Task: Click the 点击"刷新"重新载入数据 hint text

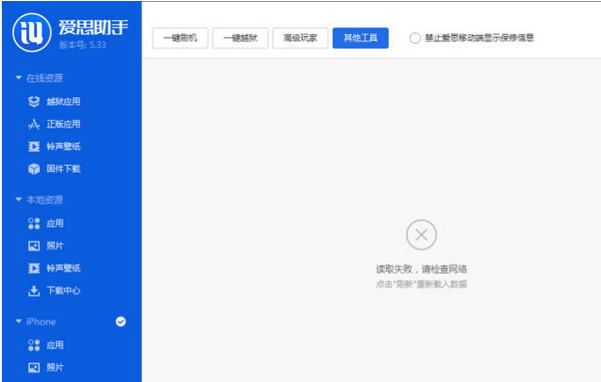Action: click(421, 284)
